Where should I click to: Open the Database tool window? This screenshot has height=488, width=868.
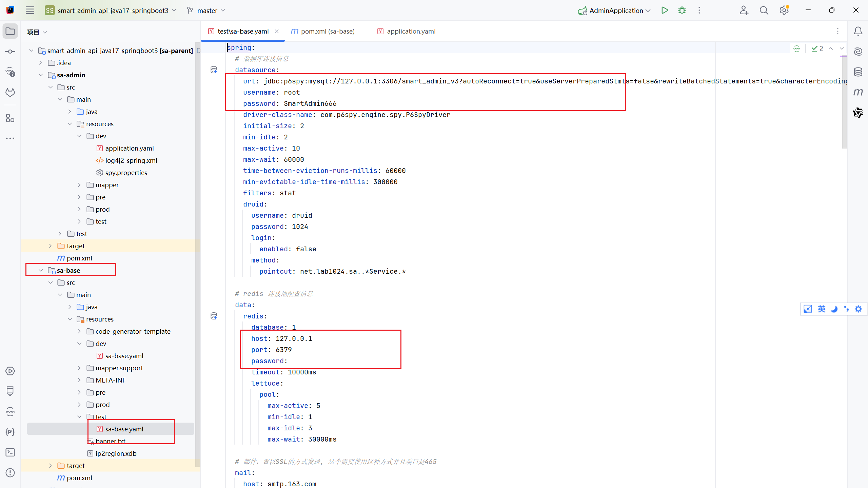click(x=858, y=72)
